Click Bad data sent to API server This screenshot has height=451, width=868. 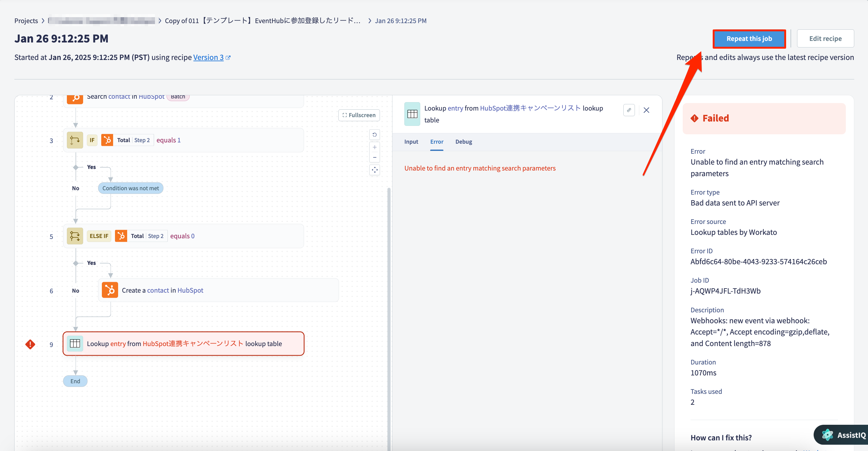pyautogui.click(x=735, y=203)
